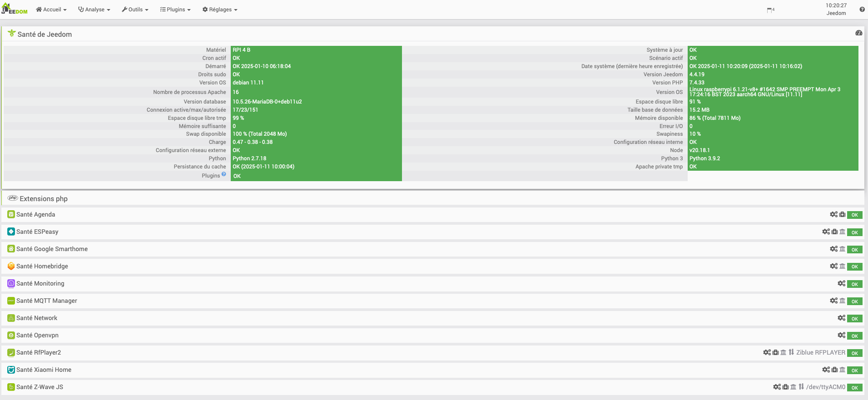
Task: Click the building icon in Santé Homebridge row
Action: point(842,266)
